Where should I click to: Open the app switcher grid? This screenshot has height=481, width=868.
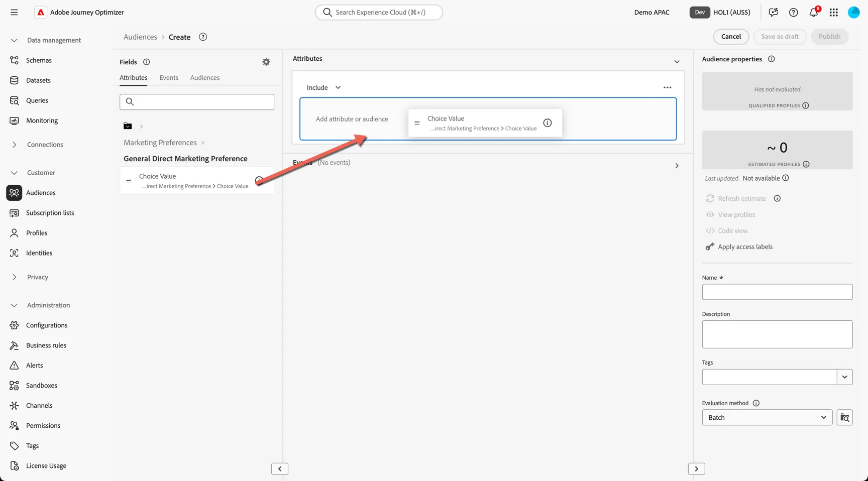pyautogui.click(x=833, y=12)
